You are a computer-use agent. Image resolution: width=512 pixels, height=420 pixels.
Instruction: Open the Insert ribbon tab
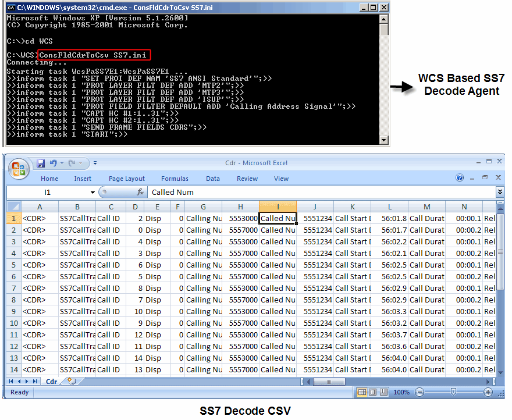coord(83,179)
